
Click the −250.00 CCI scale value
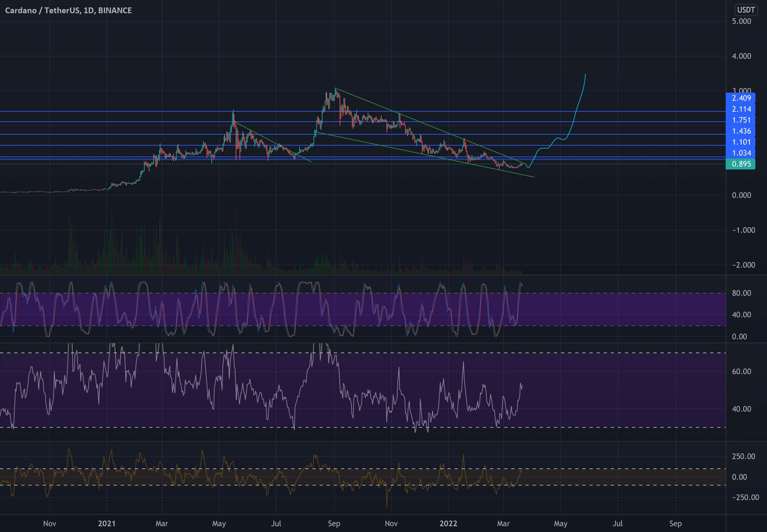[745, 497]
